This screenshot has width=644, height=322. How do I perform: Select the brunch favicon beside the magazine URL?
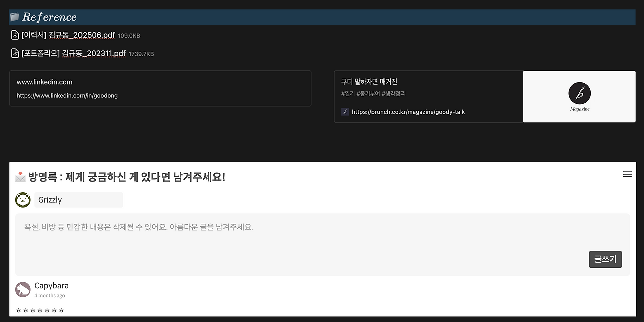tap(345, 112)
